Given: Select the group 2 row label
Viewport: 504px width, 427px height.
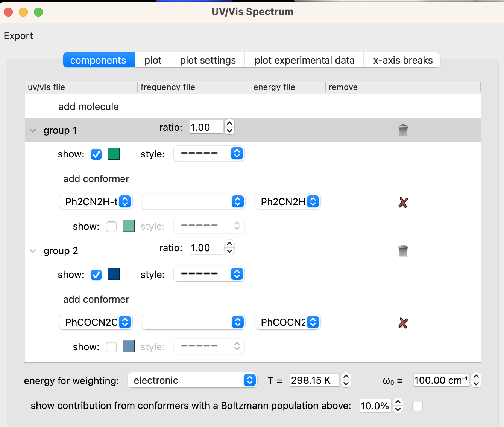Looking at the screenshot, I should coord(61,251).
